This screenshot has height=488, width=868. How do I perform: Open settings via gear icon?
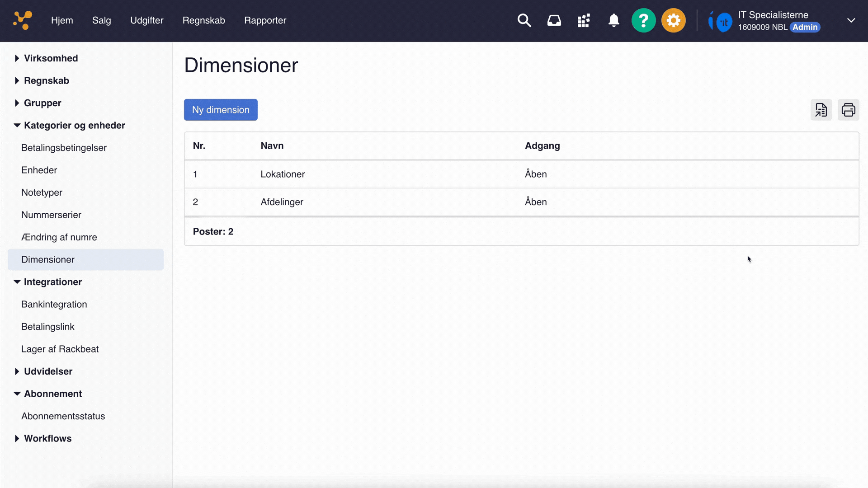click(674, 20)
